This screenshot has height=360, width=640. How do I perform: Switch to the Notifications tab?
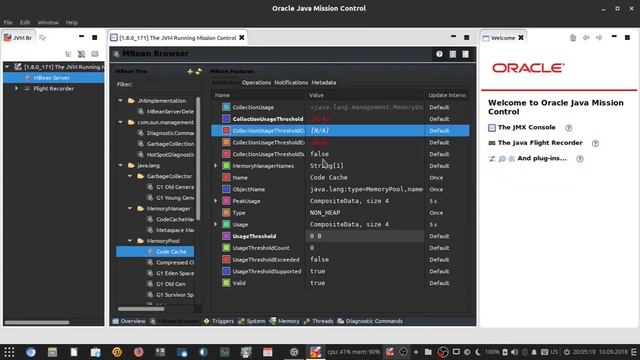pyautogui.click(x=291, y=82)
